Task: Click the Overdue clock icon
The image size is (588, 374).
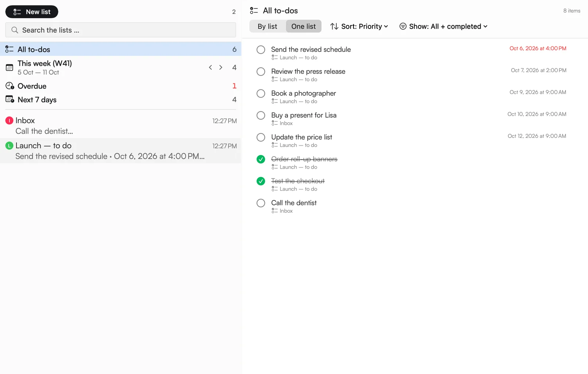Action: 10,86
